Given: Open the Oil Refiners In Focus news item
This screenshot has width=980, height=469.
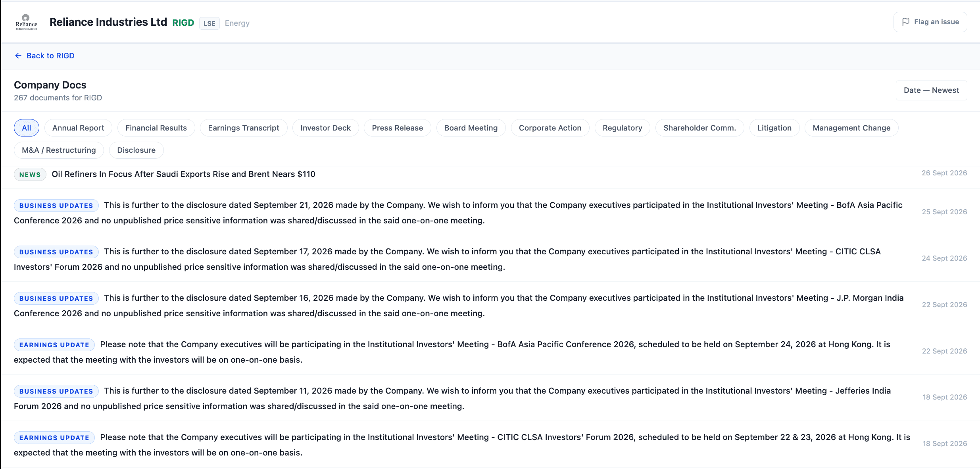Looking at the screenshot, I should [490, 175].
